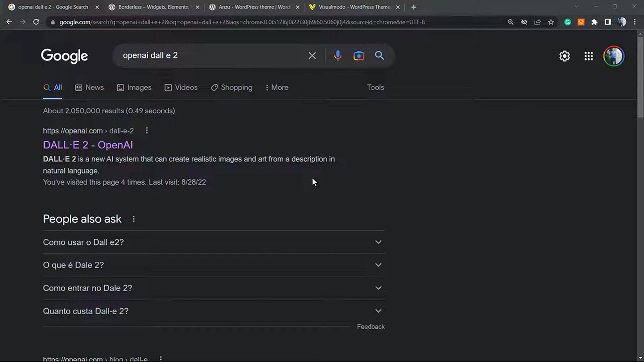The image size is (644, 362).
Task: Click the Google logo
Action: (64, 56)
